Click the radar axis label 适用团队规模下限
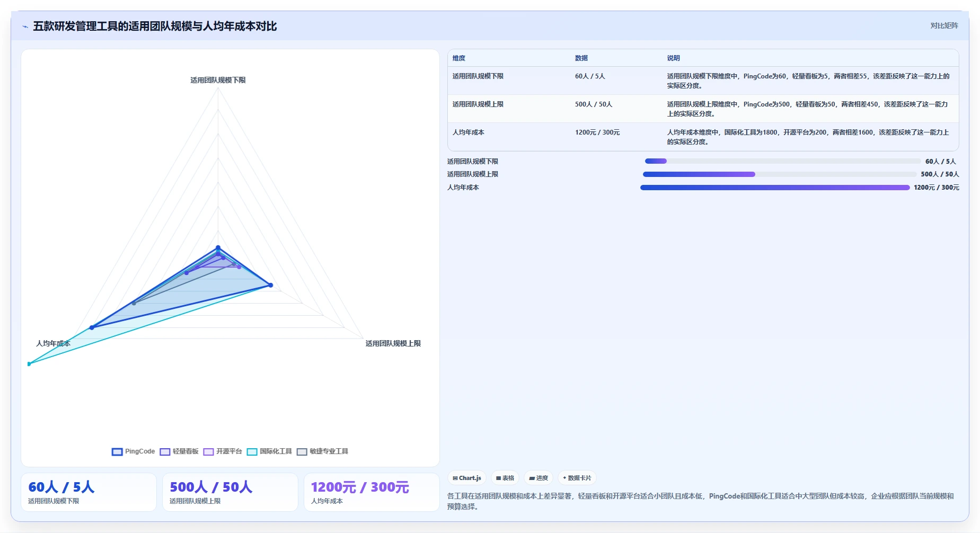This screenshot has height=533, width=980. [218, 80]
